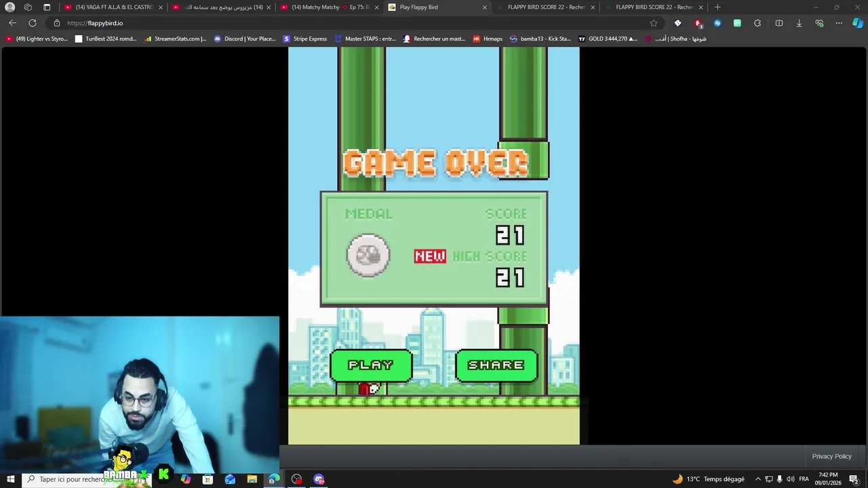Close the Play Flappy Bird tab

click(x=484, y=7)
